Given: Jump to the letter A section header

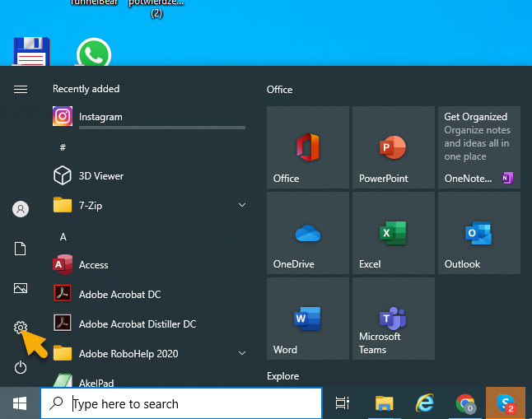Looking at the screenshot, I should point(63,236).
